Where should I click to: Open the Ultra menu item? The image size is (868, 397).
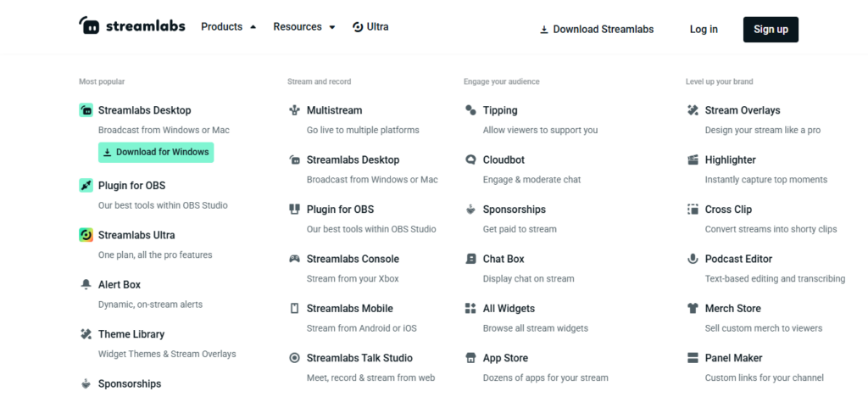pyautogui.click(x=370, y=27)
